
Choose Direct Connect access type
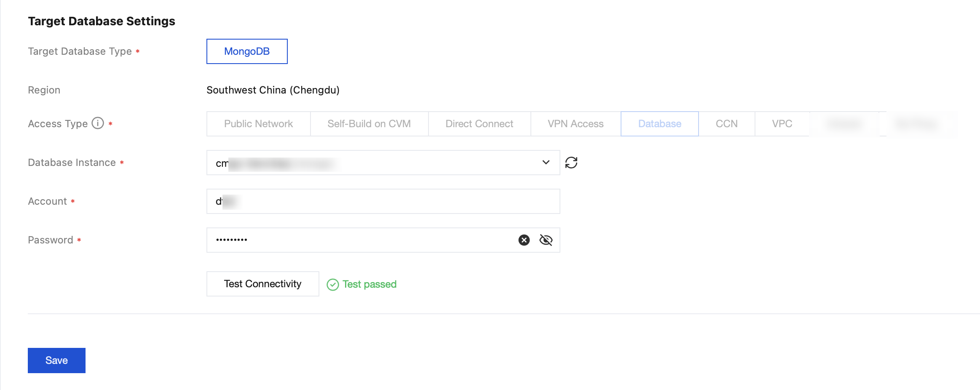pos(479,124)
